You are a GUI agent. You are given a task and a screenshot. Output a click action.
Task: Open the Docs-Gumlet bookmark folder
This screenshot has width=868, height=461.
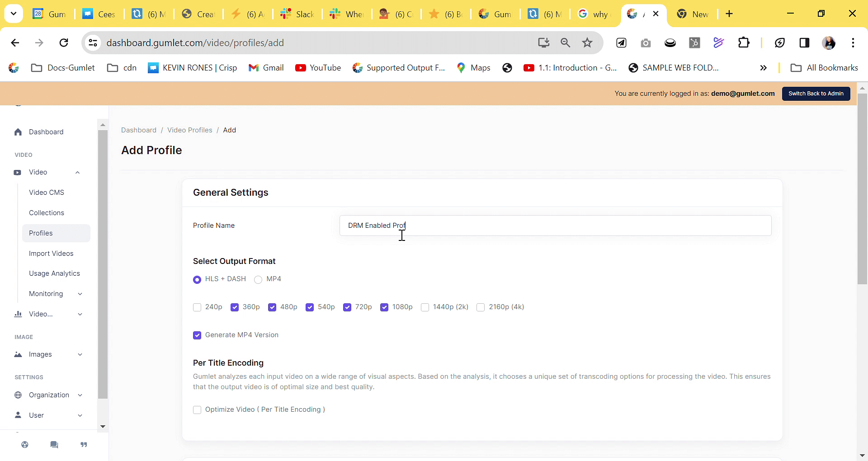coord(63,68)
